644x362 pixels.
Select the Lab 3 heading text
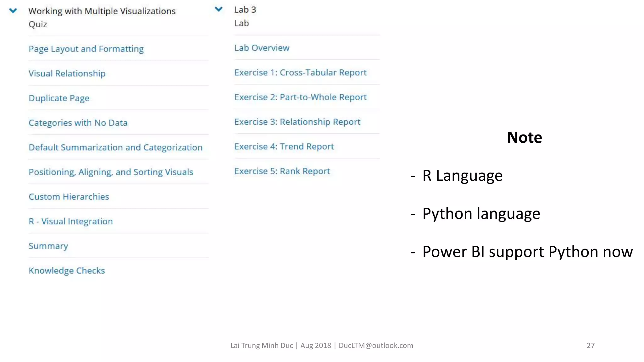tap(245, 10)
